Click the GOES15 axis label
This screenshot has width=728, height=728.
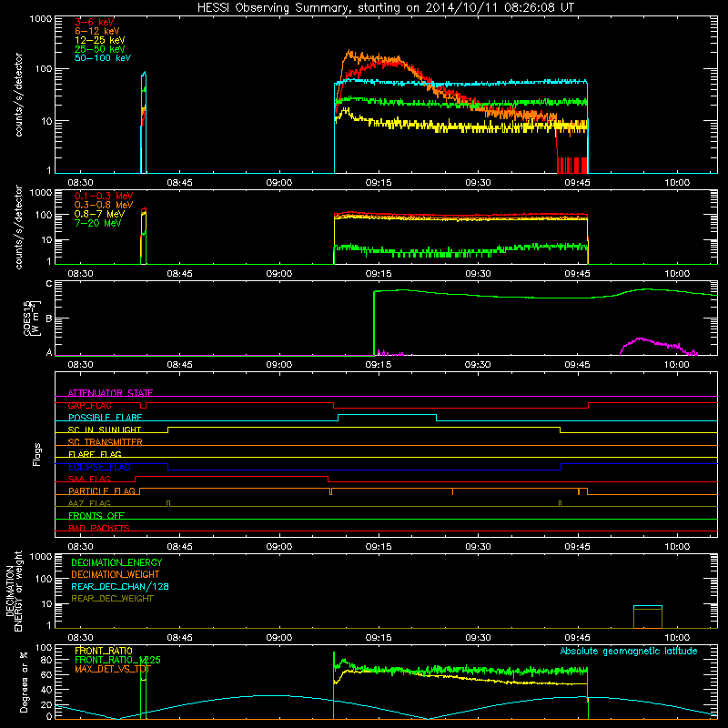(x=32, y=318)
